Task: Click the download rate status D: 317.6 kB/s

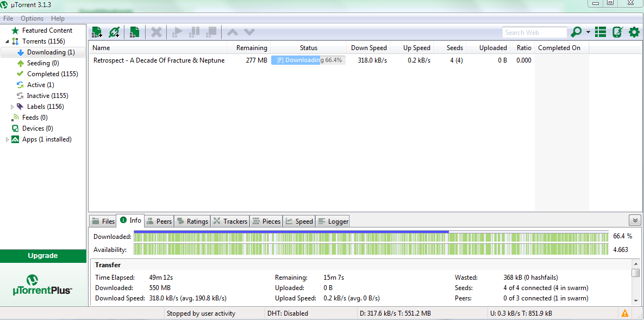Action: click(395, 313)
